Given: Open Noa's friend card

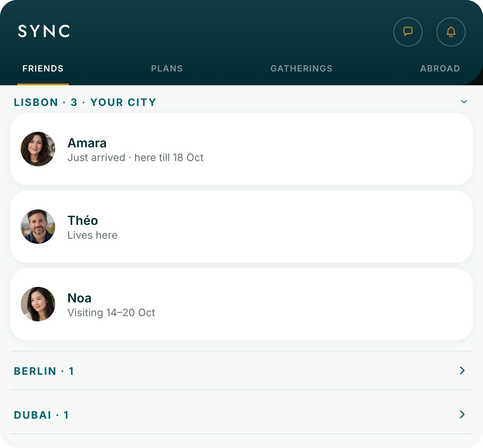Looking at the screenshot, I should click(241, 304).
